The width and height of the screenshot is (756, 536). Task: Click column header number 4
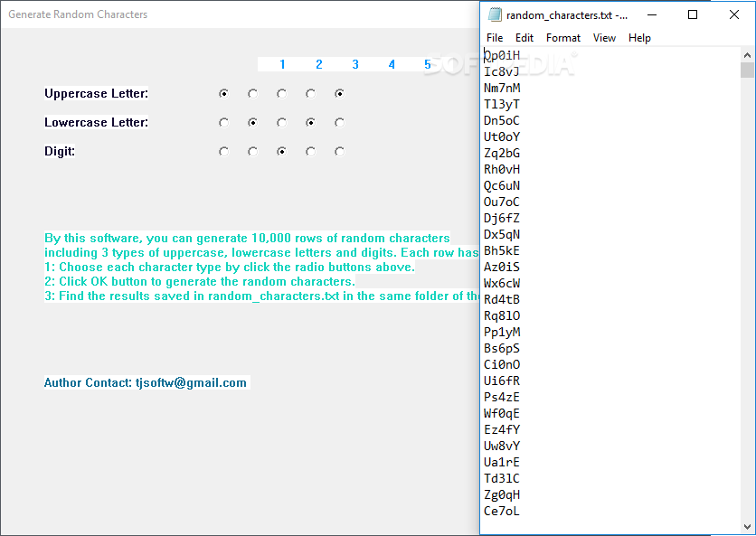point(392,64)
